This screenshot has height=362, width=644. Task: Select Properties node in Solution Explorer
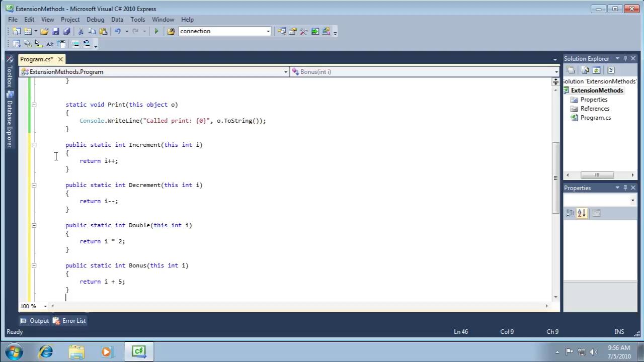[x=594, y=100]
